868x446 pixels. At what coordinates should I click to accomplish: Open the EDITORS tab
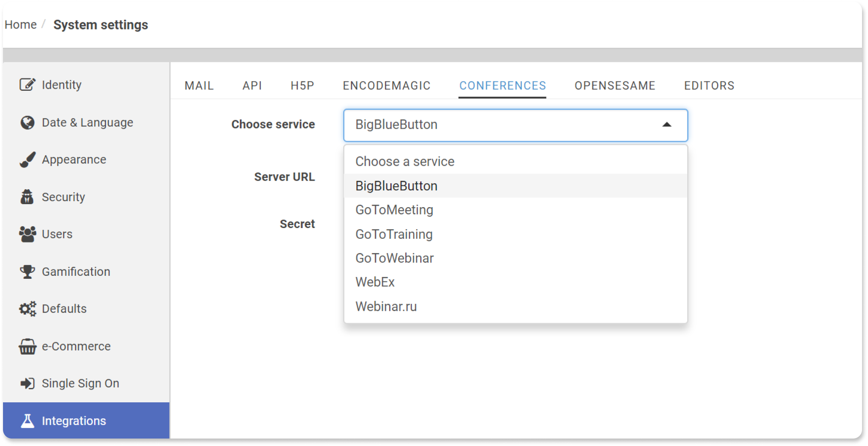click(x=709, y=85)
